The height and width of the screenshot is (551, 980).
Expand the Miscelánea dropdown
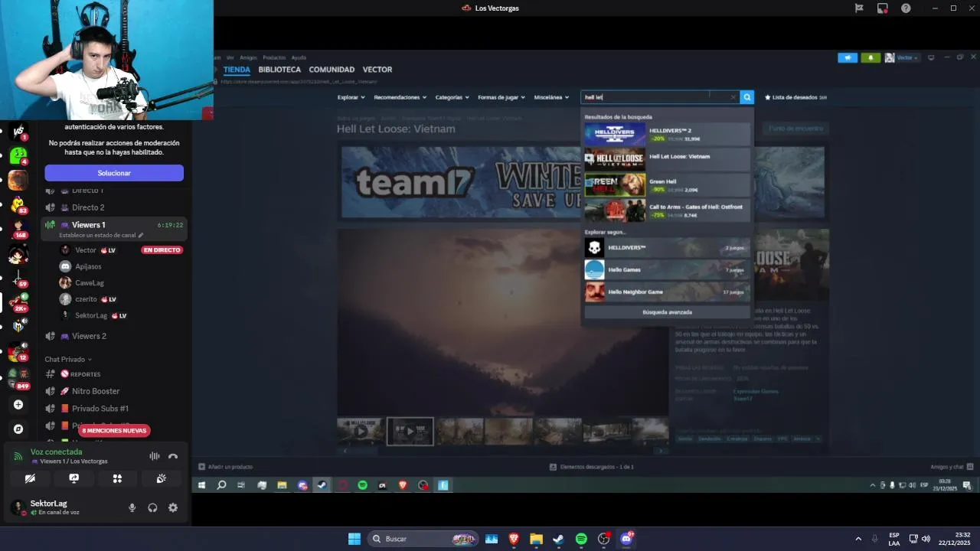[x=551, y=97]
